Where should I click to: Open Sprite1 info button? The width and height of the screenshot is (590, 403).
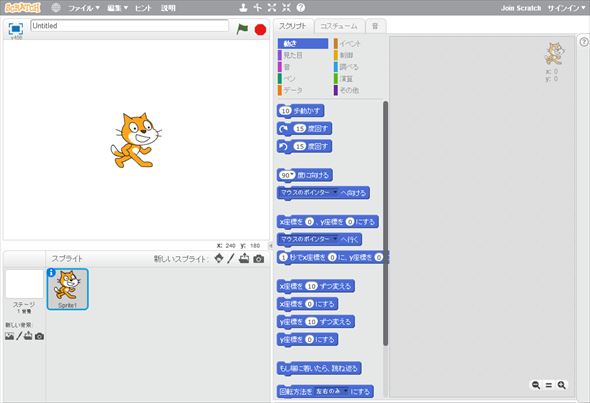click(52, 272)
